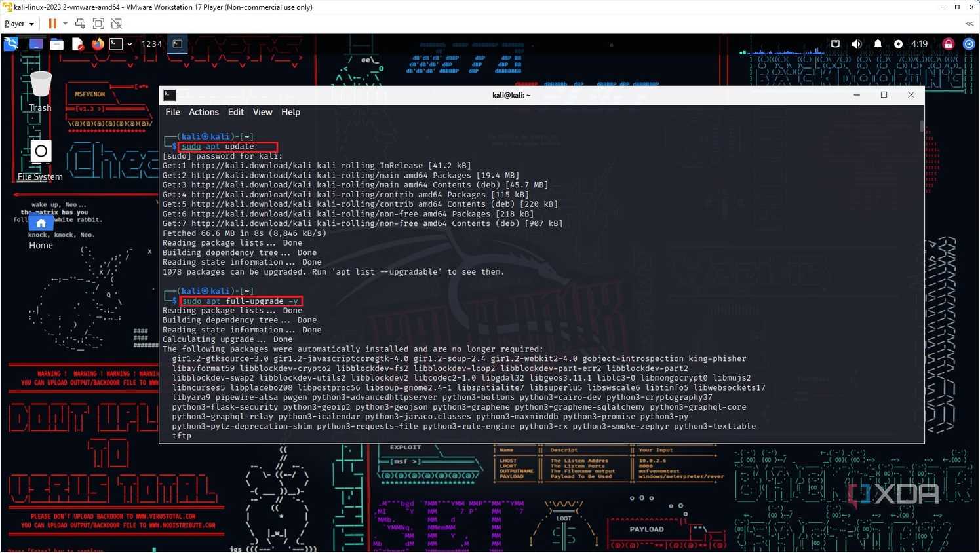980x553 pixels.
Task: Minimize the kali@kali terminal window
Action: pos(856,95)
